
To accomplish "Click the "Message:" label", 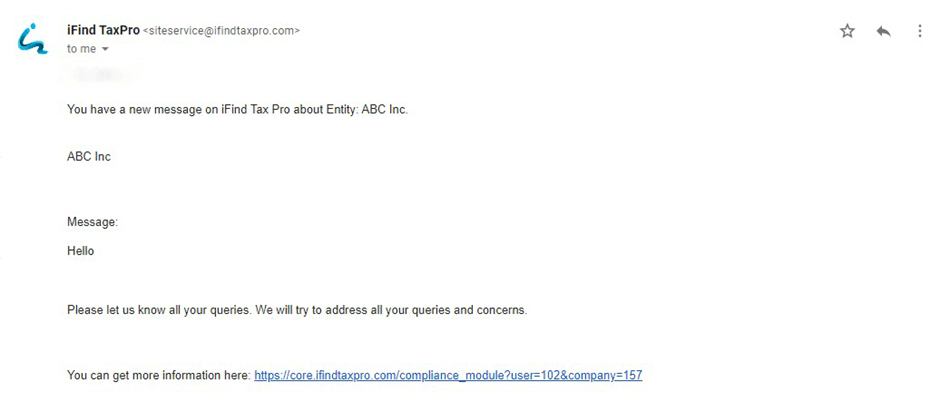I will (92, 221).
